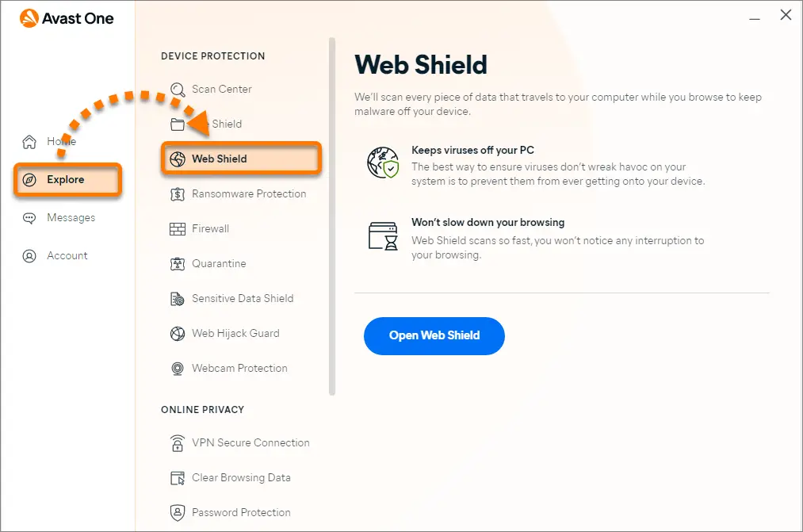Open the Webcam Protection camera icon

click(178, 369)
